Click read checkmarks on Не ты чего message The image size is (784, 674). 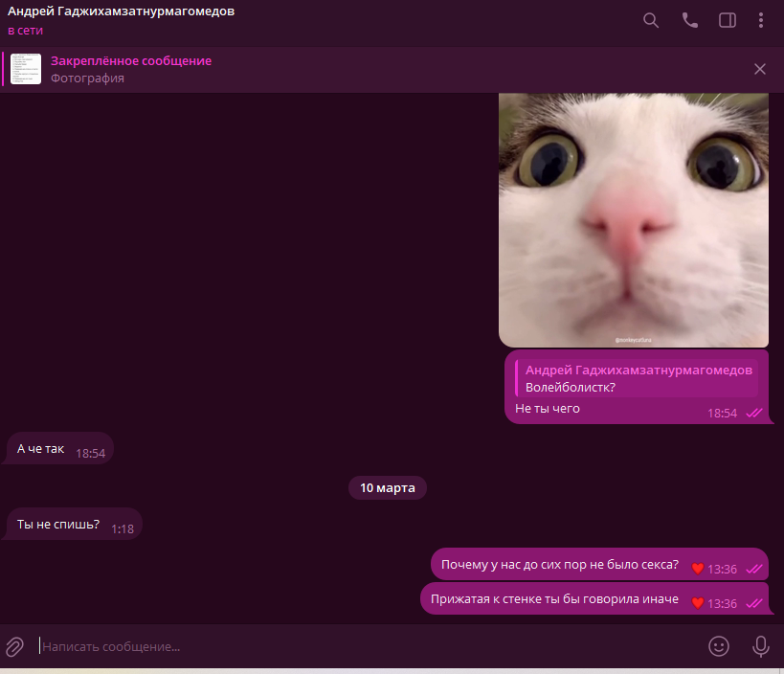[754, 413]
